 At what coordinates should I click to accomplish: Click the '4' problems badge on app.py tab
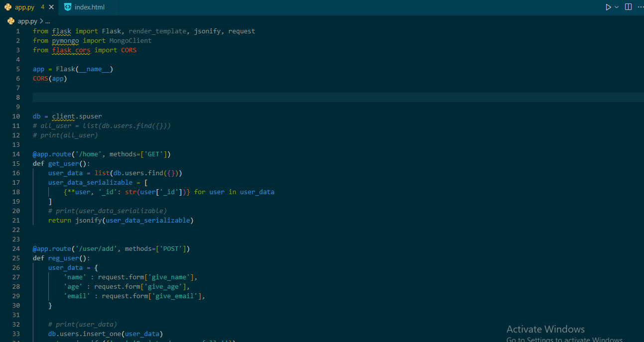[x=42, y=7]
